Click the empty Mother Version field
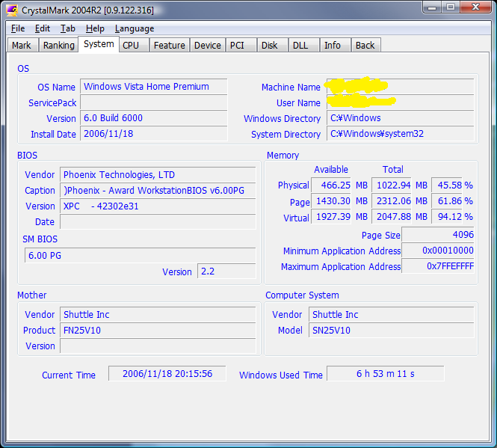The image size is (497, 448). coord(158,346)
